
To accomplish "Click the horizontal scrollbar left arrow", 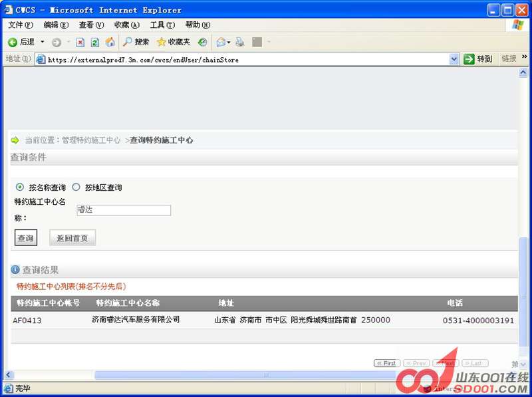I will [x=9, y=375].
